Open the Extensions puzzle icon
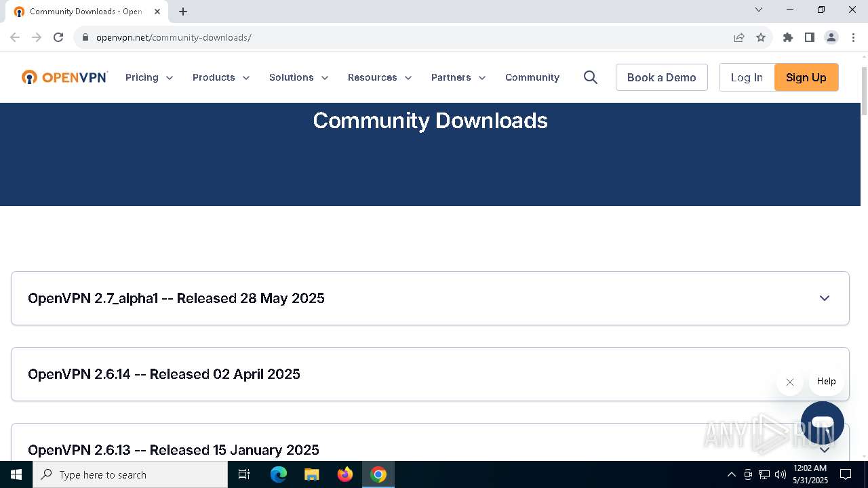This screenshot has height=488, width=868. [x=788, y=37]
